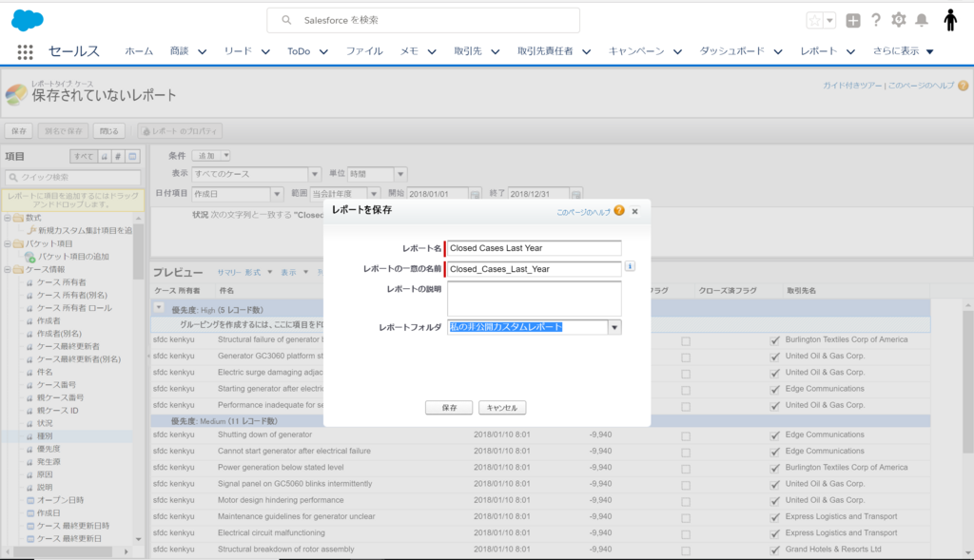Open the user profile avatar
Image resolution: width=974 pixels, height=560 pixels.
950,20
